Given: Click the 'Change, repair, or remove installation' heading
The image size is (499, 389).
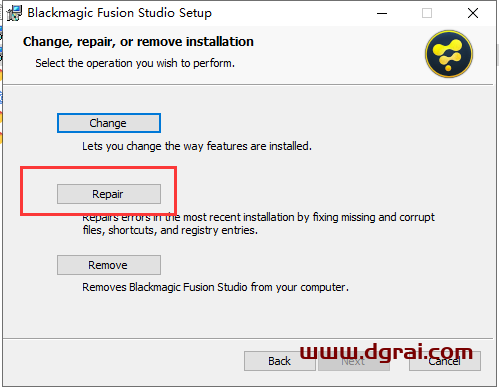Looking at the screenshot, I should tap(138, 42).
